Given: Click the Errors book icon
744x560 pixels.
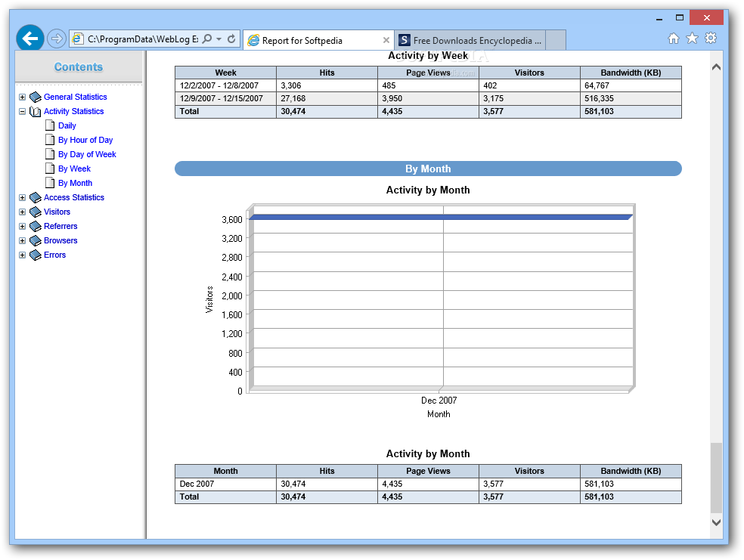Looking at the screenshot, I should tap(35, 255).
